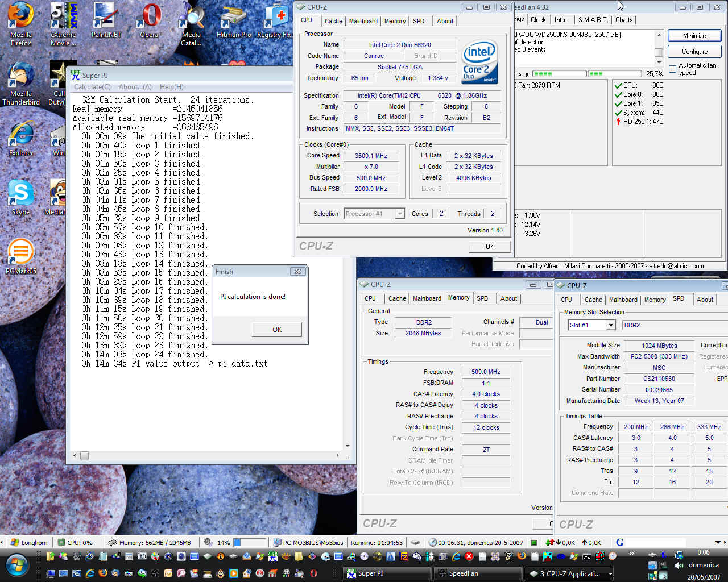Viewport: 728px width, 582px height.
Task: Click the Intel Core 2 Duo logo
Action: pyautogui.click(x=479, y=61)
